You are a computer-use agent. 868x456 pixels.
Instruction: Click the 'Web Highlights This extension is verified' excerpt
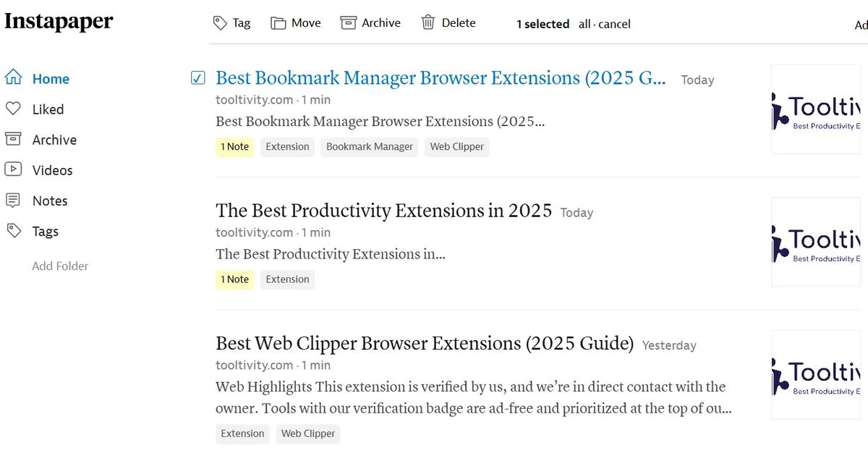[x=474, y=397]
